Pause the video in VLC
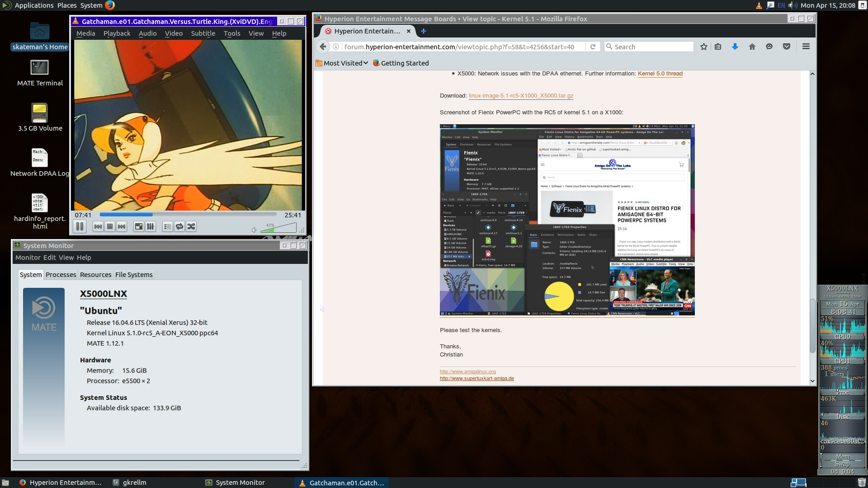This screenshot has height=488, width=868. 80,227
